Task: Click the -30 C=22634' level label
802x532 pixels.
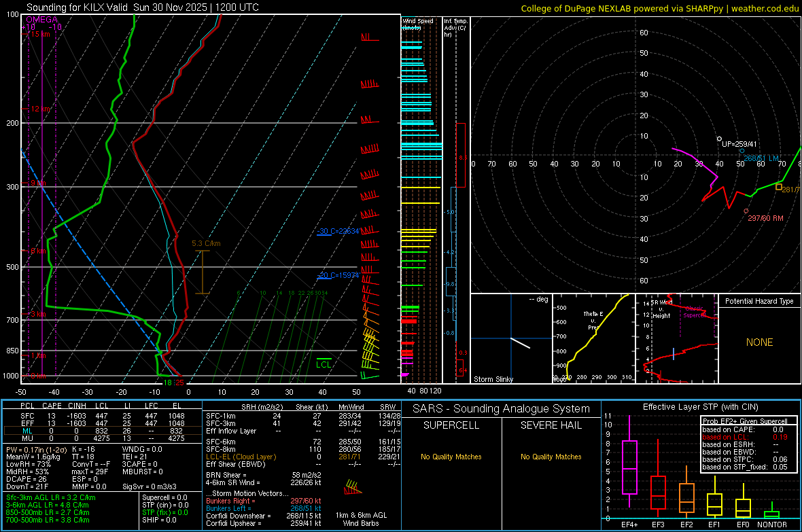Action: pyautogui.click(x=338, y=231)
